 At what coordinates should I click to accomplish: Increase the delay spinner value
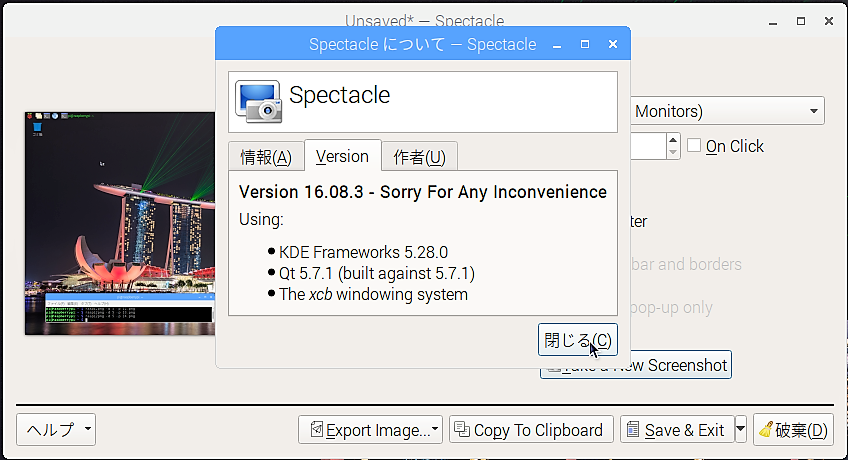[673, 140]
